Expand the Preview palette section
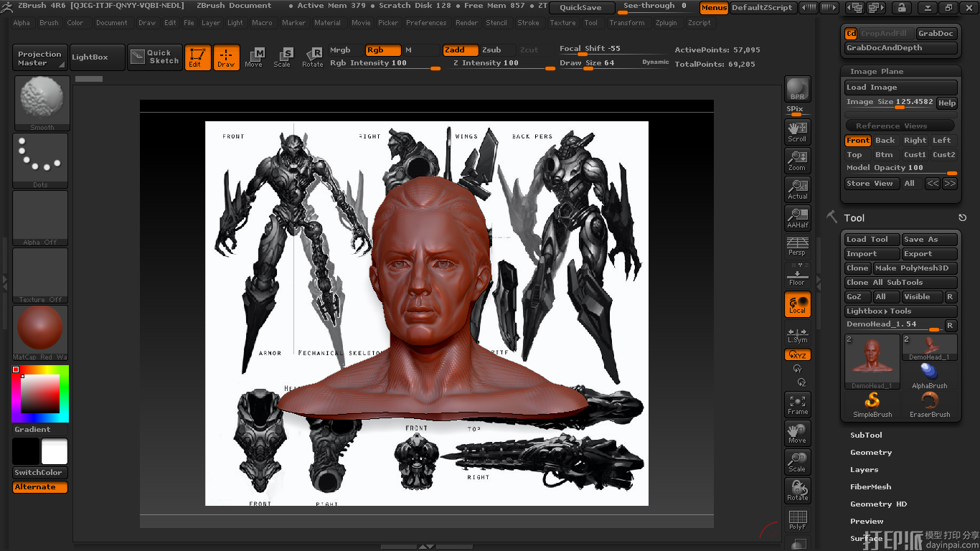The height and width of the screenshot is (551, 980). 867,522
